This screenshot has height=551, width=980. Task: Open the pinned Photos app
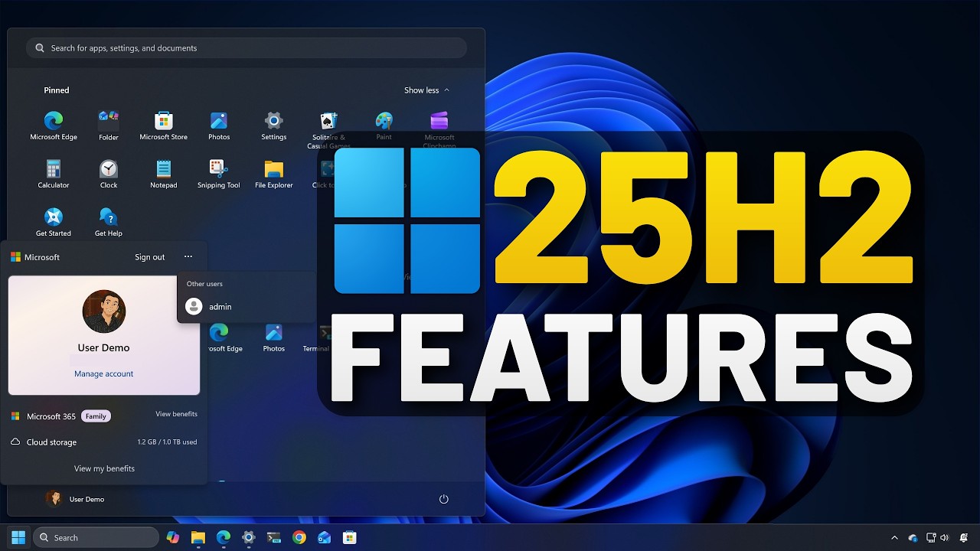click(x=219, y=126)
